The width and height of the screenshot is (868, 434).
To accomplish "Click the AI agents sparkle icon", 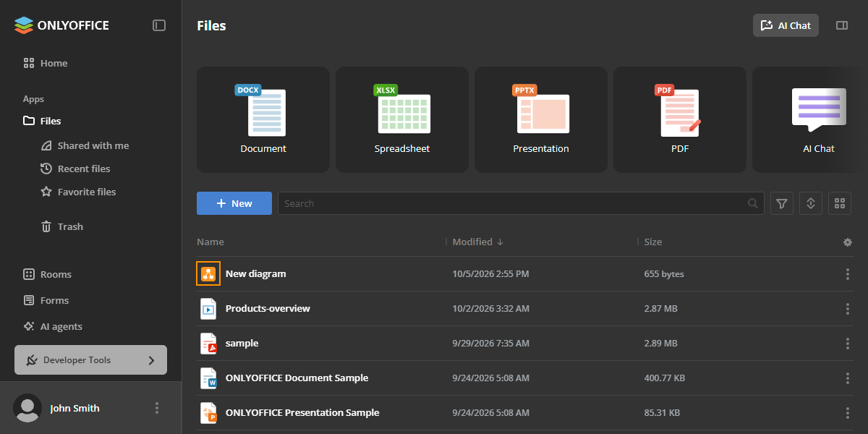I will point(29,326).
